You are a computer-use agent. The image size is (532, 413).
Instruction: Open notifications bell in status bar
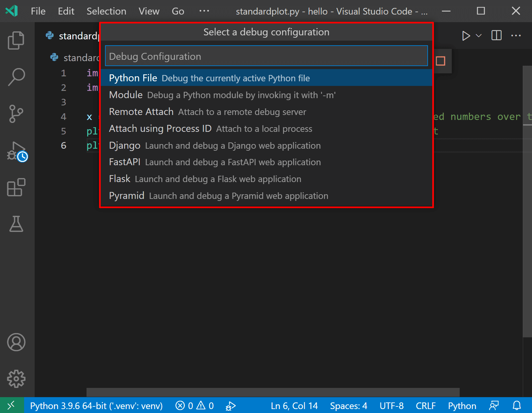(516, 405)
